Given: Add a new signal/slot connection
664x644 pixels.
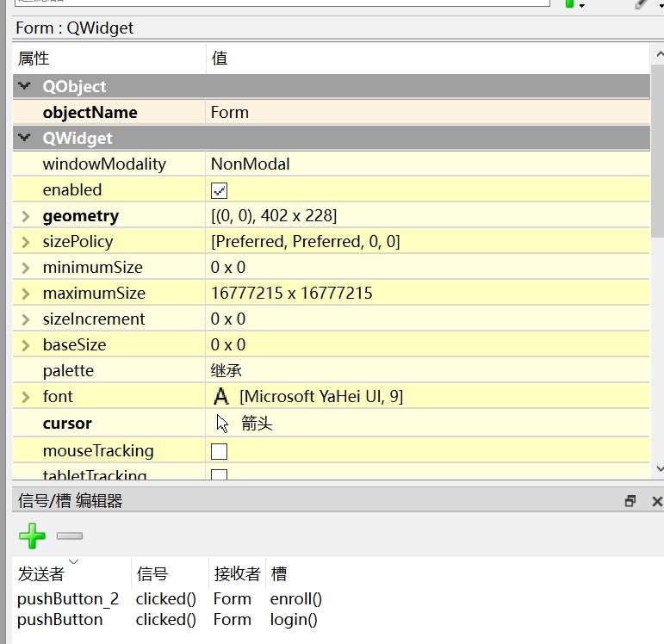Looking at the screenshot, I should pyautogui.click(x=32, y=536).
